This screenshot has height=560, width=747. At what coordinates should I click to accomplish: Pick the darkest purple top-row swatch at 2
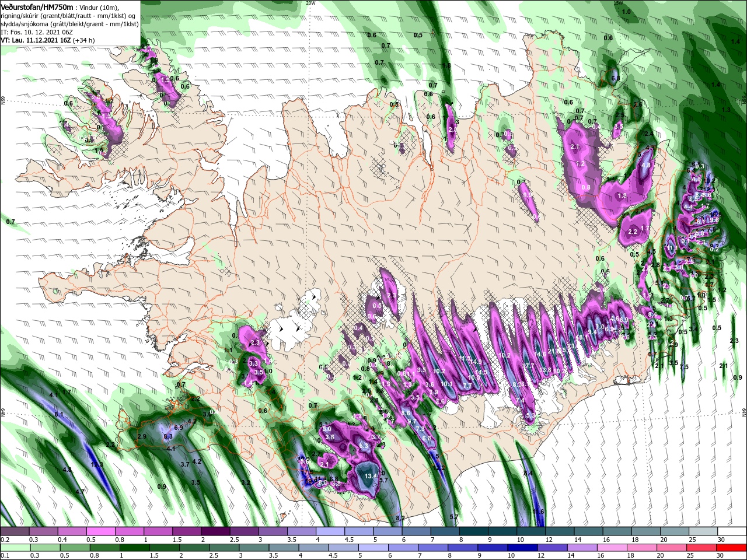coord(215,531)
